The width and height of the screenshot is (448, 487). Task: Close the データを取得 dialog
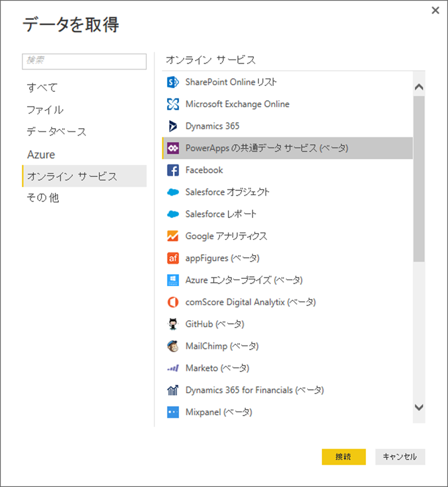pyautogui.click(x=435, y=11)
